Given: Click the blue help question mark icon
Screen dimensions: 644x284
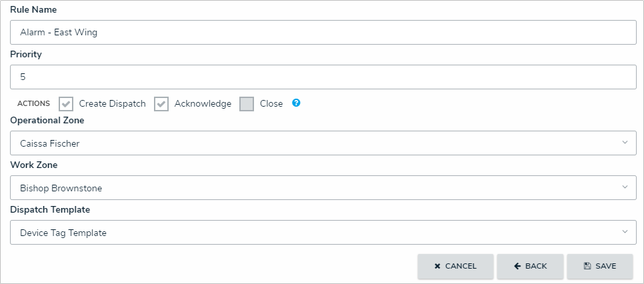Looking at the screenshot, I should [296, 103].
